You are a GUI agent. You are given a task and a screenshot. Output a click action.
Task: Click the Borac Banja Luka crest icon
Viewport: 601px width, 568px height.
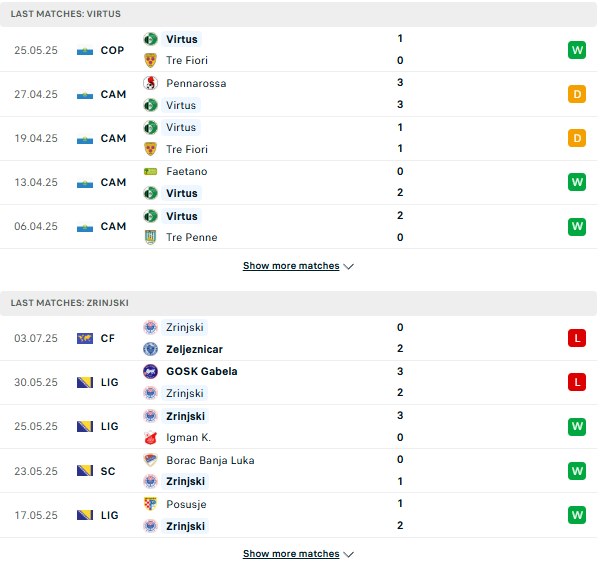(151, 460)
